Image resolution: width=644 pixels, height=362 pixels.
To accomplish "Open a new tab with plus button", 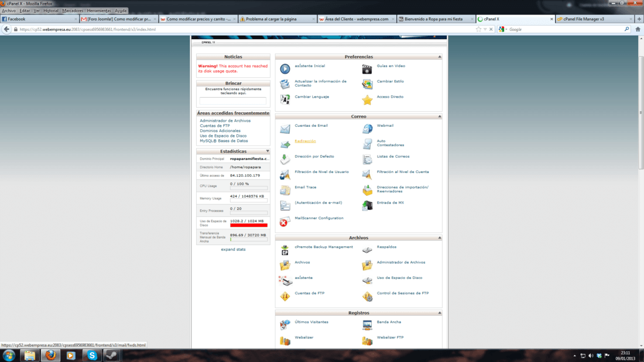I will pos(639,19).
